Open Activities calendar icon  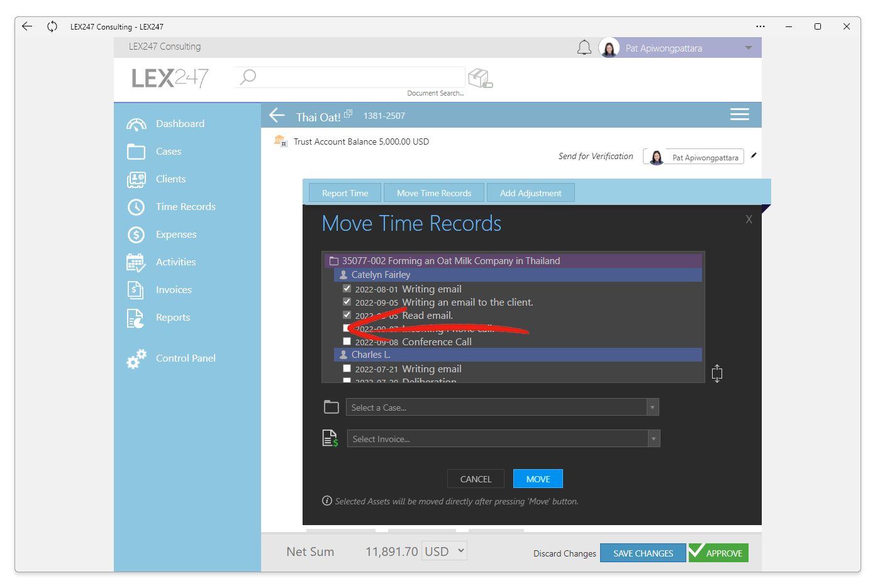(x=137, y=262)
